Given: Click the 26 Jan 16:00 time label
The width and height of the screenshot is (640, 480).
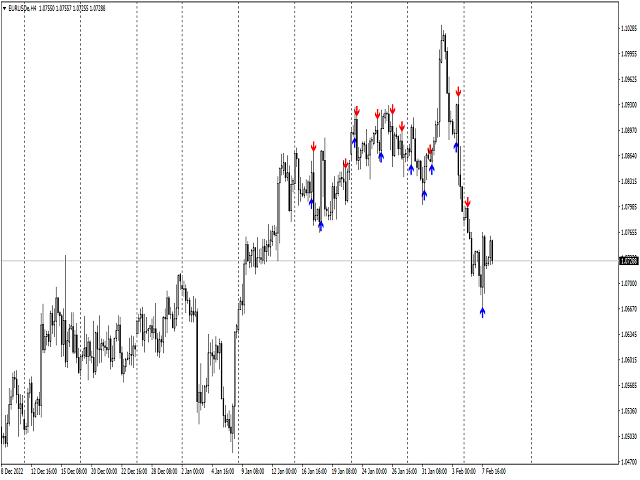Looking at the screenshot, I should 404,471.
